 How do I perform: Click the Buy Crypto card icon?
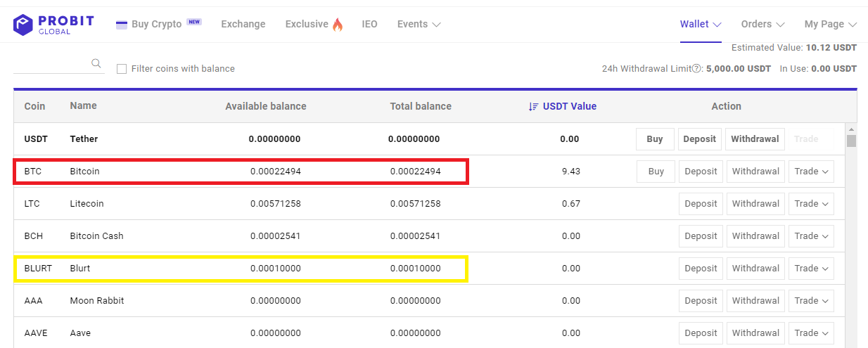coord(121,25)
